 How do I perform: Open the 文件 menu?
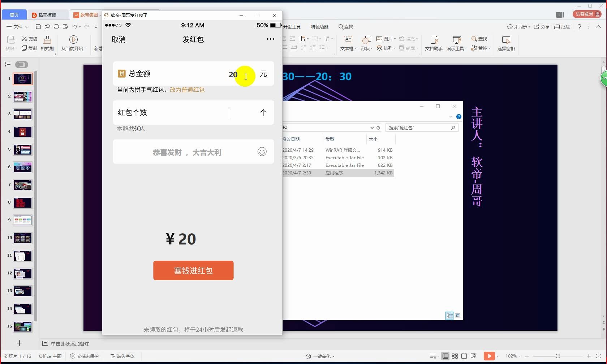[17, 26]
